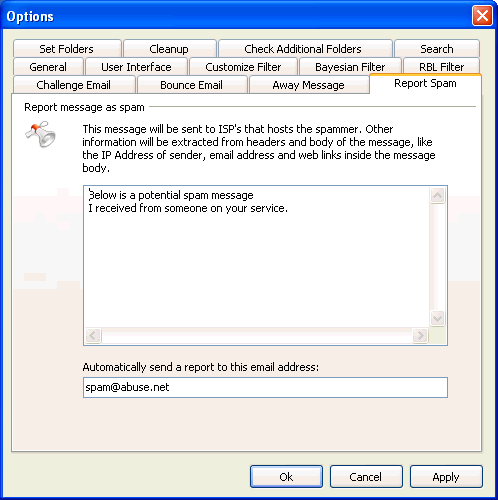Click the report email address field

(265, 387)
